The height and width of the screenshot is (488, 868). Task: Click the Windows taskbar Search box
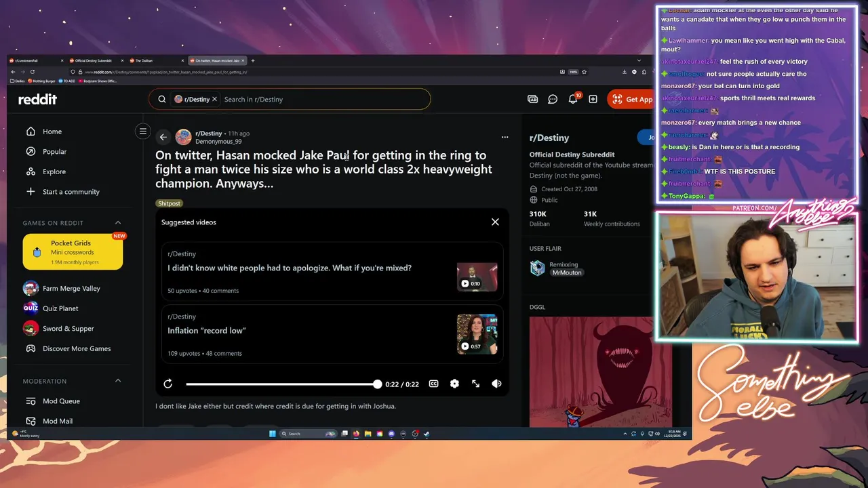coord(307,434)
